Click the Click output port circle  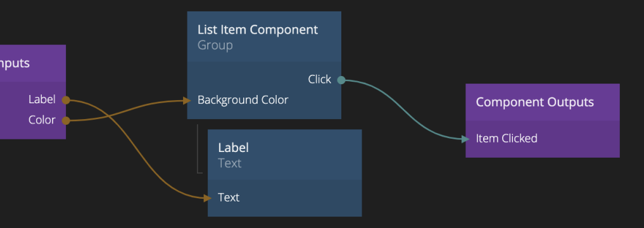(341, 80)
